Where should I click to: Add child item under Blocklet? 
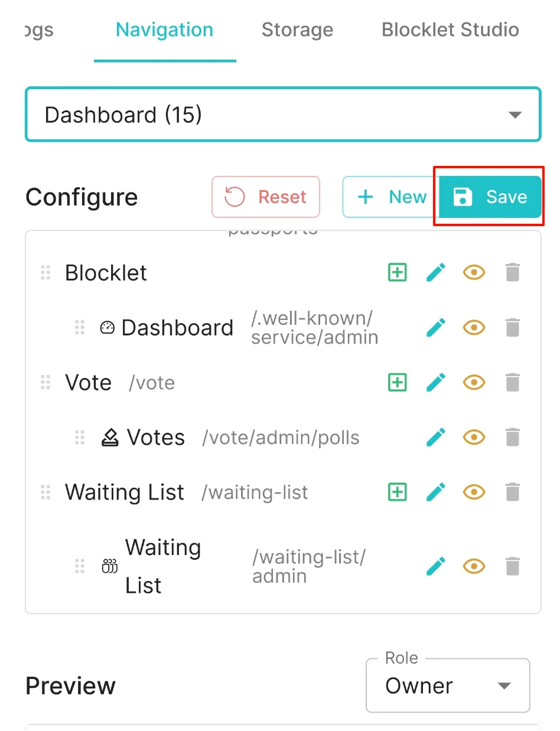click(398, 273)
